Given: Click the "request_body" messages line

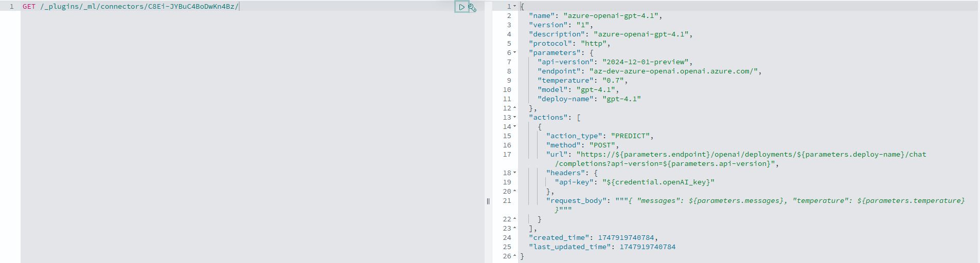Looking at the screenshot, I should 755,200.
